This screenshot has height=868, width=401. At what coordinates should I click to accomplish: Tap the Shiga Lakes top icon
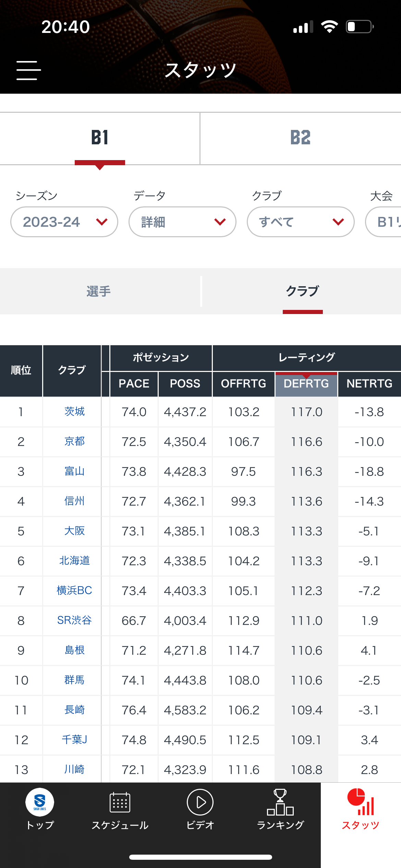pos(40,802)
